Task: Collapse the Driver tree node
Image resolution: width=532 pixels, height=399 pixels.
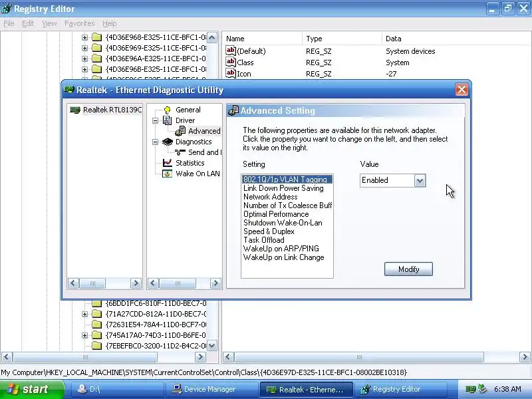Action: tap(156, 120)
